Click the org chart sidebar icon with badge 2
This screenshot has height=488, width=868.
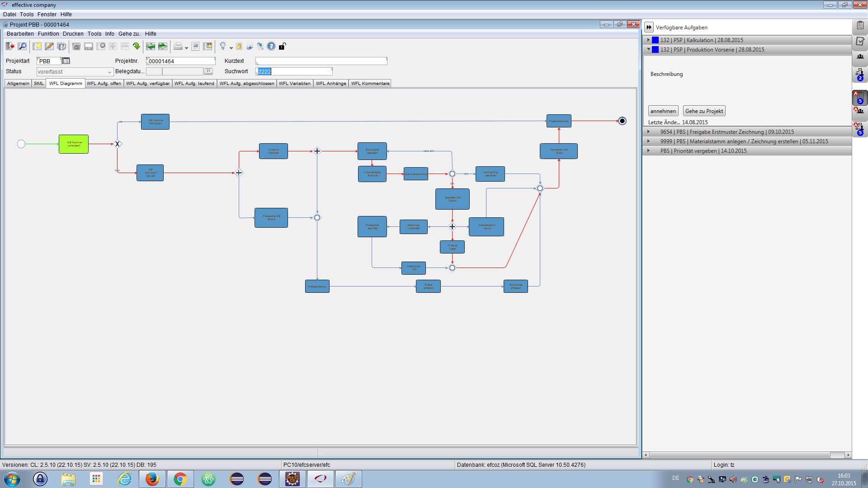[x=860, y=75]
